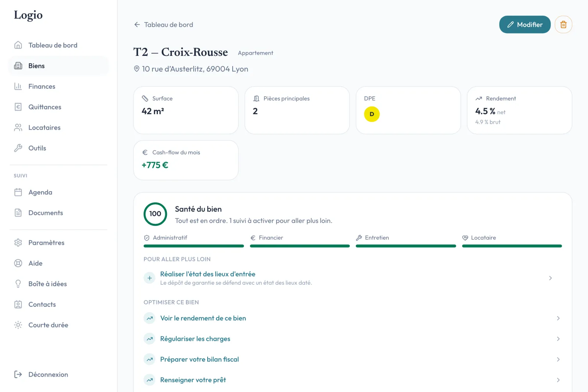Click the Cash-flow du mois card
This screenshot has width=588, height=392.
(x=186, y=160)
